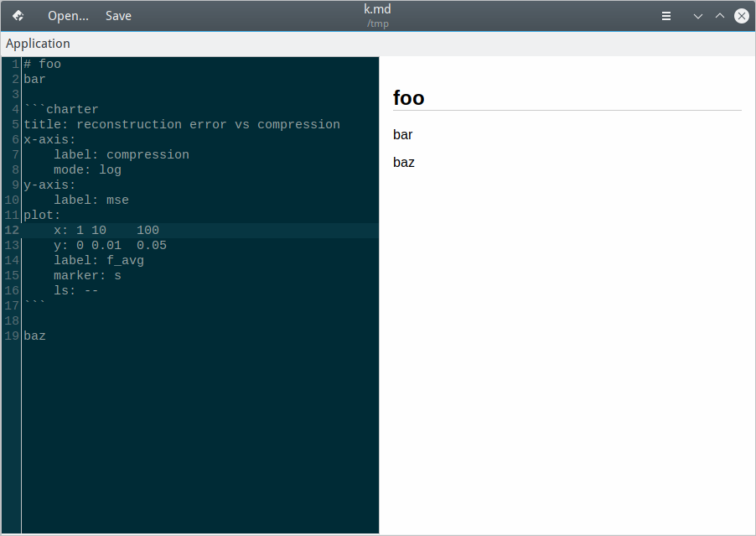
Task: Open a file with Open... button
Action: pyautogui.click(x=68, y=16)
